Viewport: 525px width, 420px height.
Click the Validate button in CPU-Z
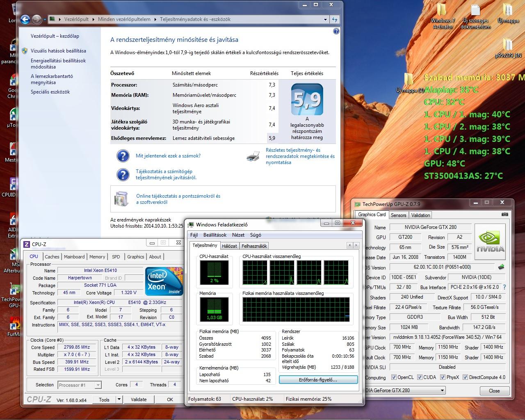pos(139,399)
